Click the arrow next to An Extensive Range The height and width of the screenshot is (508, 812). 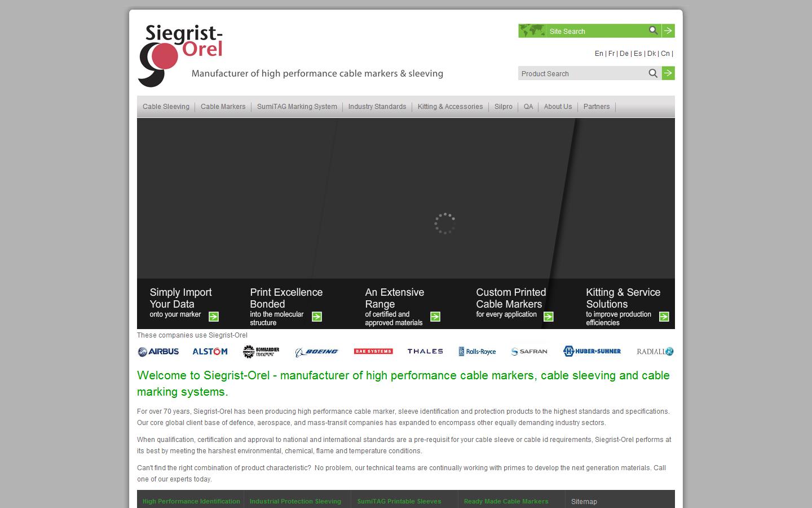pyautogui.click(x=435, y=317)
